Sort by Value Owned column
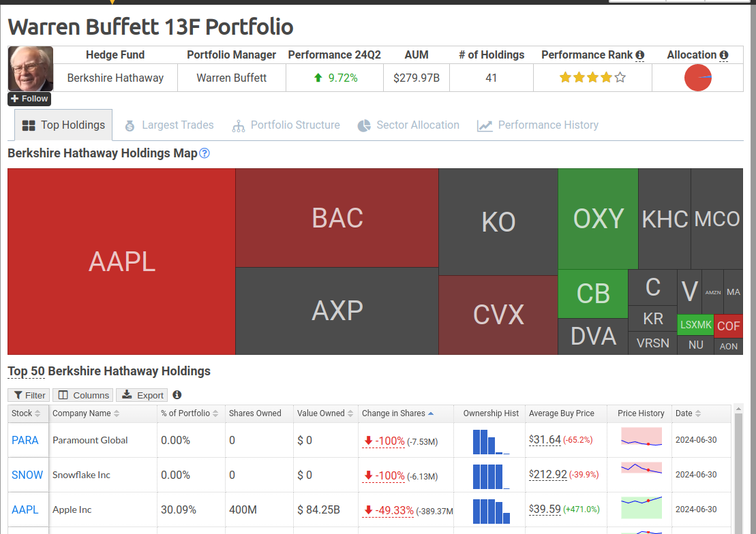 click(325, 413)
